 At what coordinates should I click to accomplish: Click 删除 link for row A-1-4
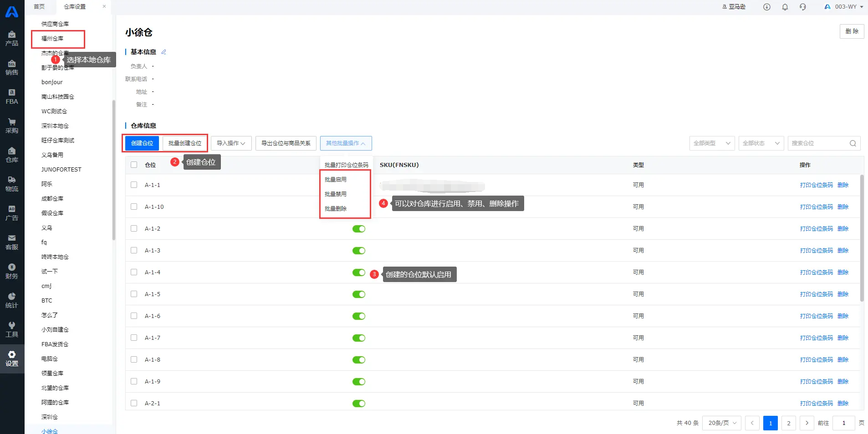click(843, 273)
